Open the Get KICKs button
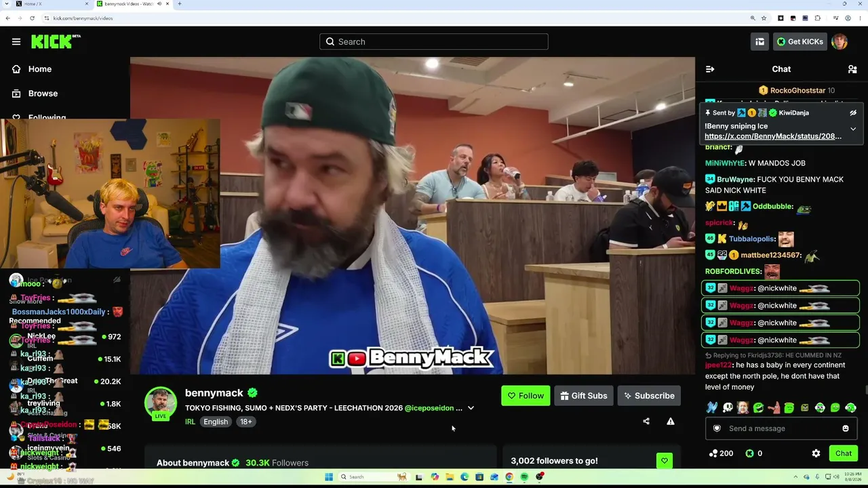 tap(800, 41)
